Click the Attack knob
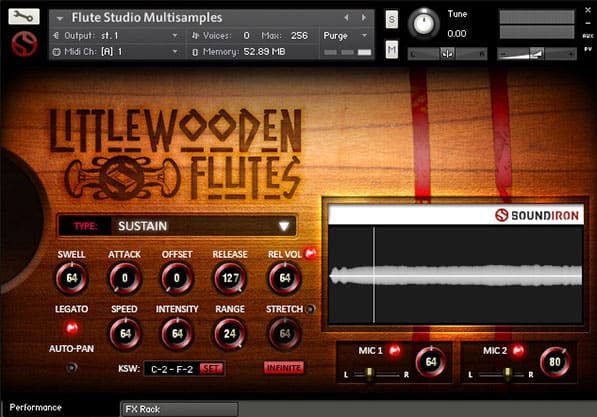597x417 pixels. 125,278
